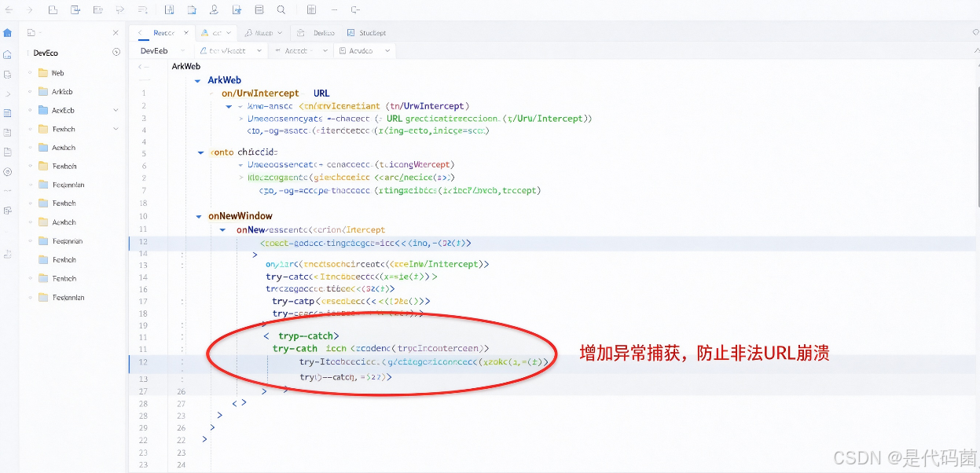Click the clock icon beside DevEco

116,53
